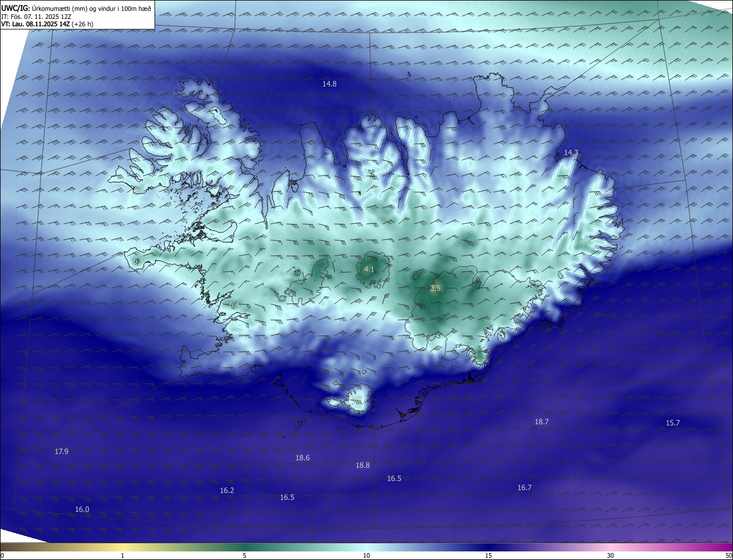Click the 15.7 value over the ocean
Viewport: 733px width, 560px height.
coord(673,423)
